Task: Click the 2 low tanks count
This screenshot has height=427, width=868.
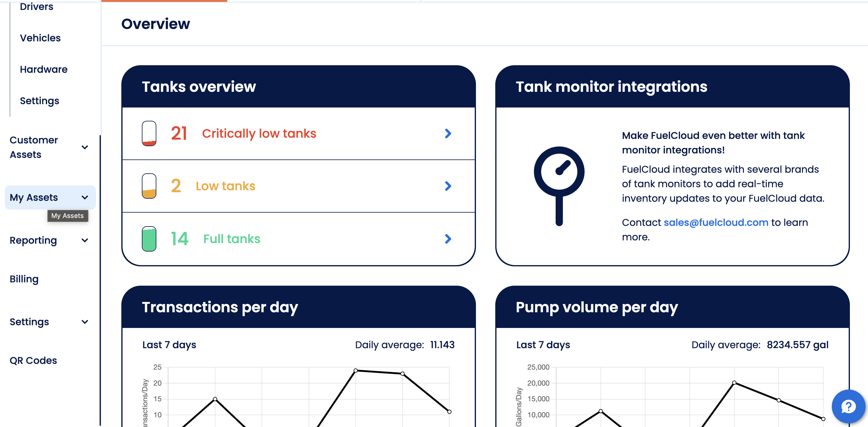Action: click(176, 186)
